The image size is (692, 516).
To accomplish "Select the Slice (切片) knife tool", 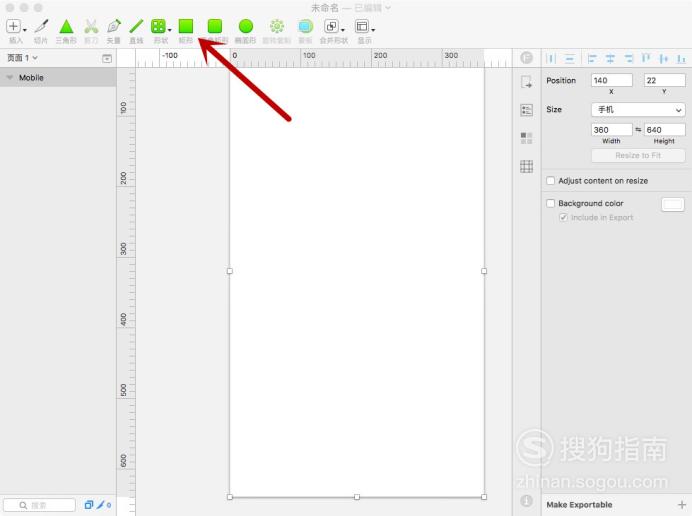I will pyautogui.click(x=41, y=26).
